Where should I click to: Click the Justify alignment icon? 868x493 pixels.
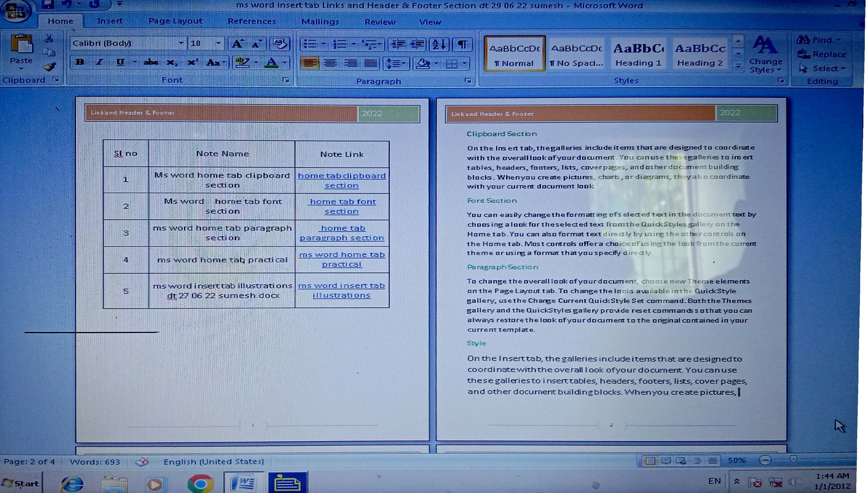pyautogui.click(x=371, y=63)
